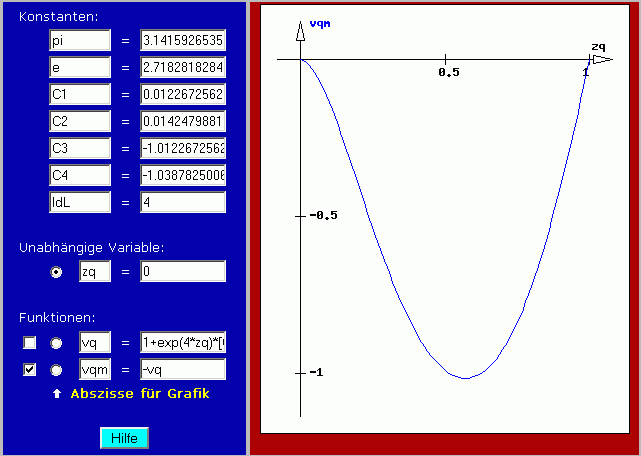Click the vqm axis arrowhead in the graph

point(300,30)
